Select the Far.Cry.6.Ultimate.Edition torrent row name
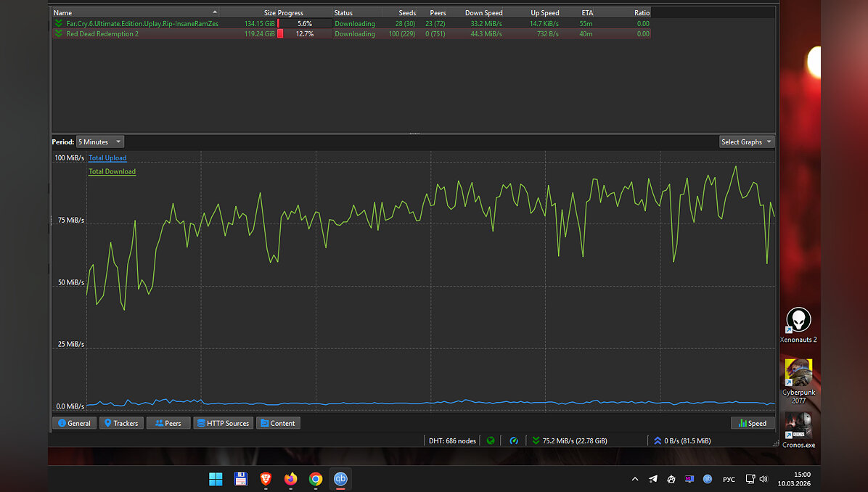Screen dimensions: 868x492 pos(142,23)
